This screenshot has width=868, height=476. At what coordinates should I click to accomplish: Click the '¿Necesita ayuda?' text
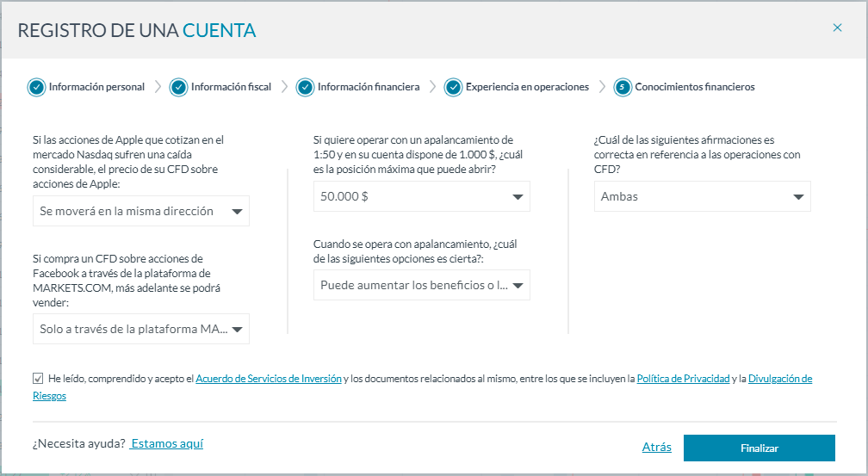[78, 443]
